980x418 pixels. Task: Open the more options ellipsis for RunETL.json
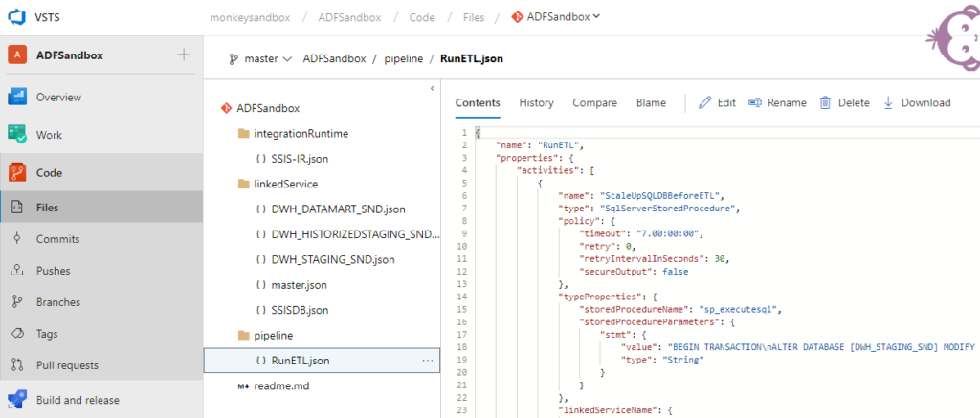428,361
